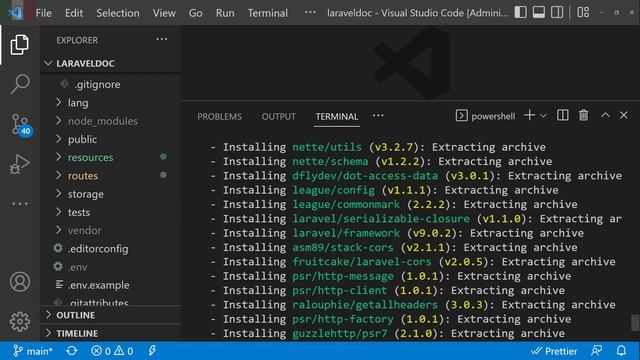Expand the resources folder
This screenshot has height=360, width=640.
[x=110, y=157]
